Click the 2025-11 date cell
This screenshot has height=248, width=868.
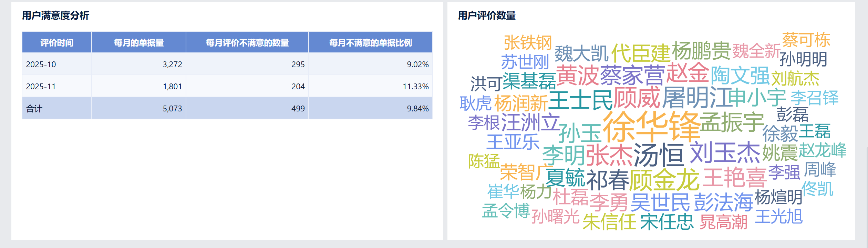coord(41,87)
